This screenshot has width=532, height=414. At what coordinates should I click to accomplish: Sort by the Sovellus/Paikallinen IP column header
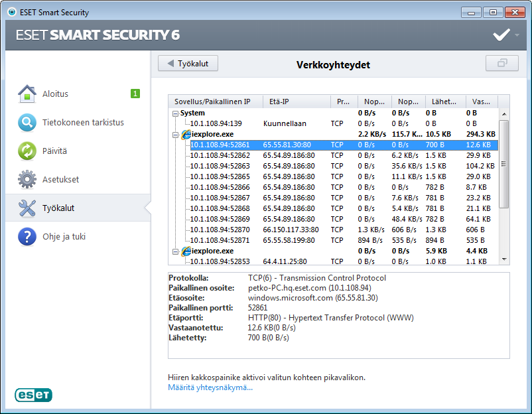click(216, 102)
